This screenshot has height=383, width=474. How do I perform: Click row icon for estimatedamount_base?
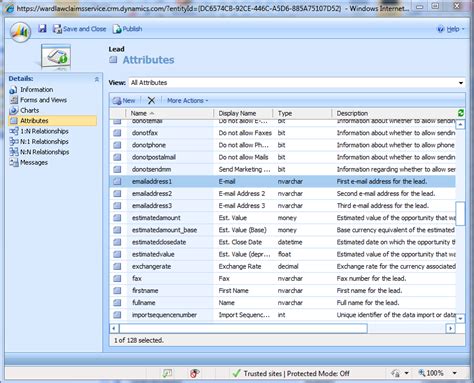pos(117,230)
